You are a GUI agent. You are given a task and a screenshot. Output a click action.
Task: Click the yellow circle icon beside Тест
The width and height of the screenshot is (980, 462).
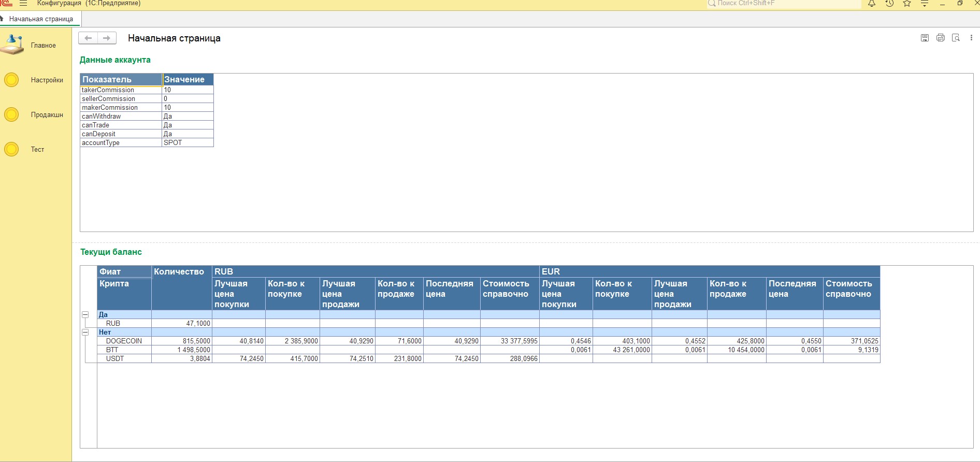[11, 149]
